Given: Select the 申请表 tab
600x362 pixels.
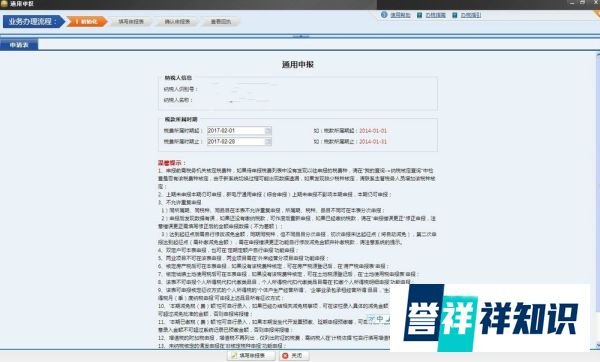Looking at the screenshot, I should tap(19, 45).
